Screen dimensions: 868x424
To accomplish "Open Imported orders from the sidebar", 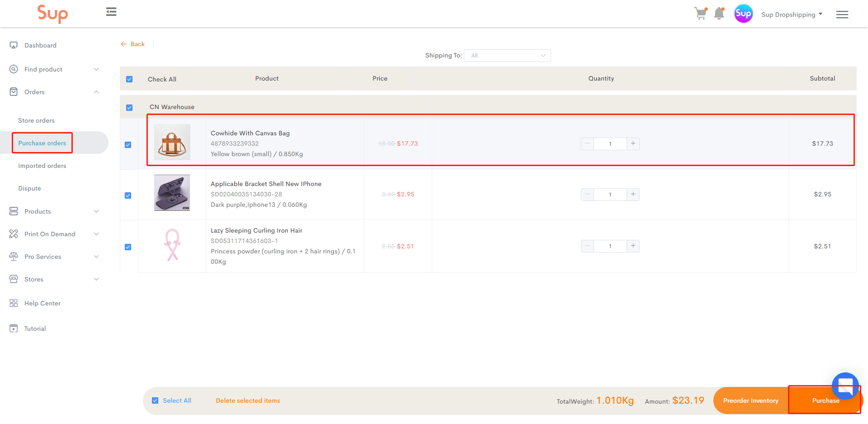I will (42, 166).
